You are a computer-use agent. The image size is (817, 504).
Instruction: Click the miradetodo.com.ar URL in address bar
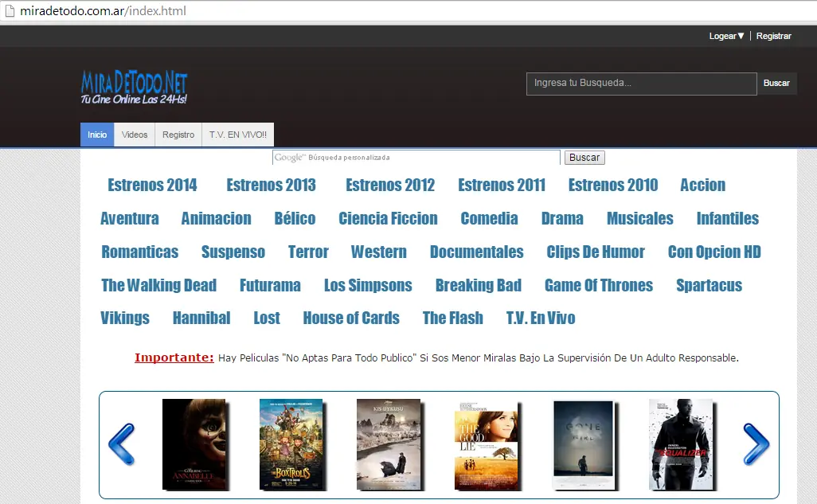click(104, 10)
